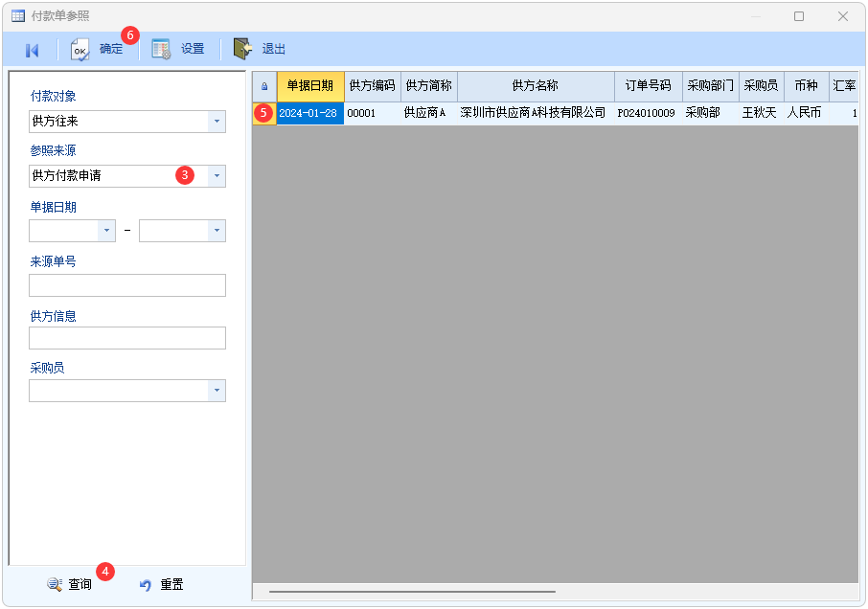Open the end date picker under 单据日期
The width and height of the screenshot is (868, 609).
[x=217, y=231]
